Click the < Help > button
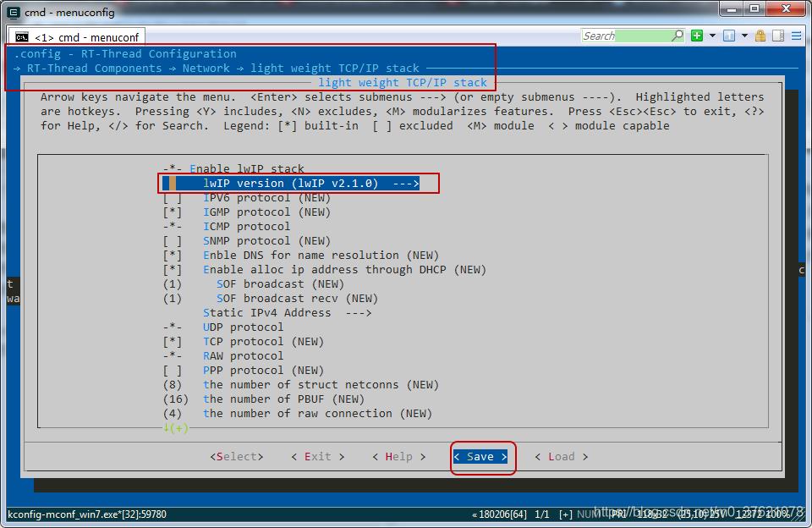 [x=398, y=456]
